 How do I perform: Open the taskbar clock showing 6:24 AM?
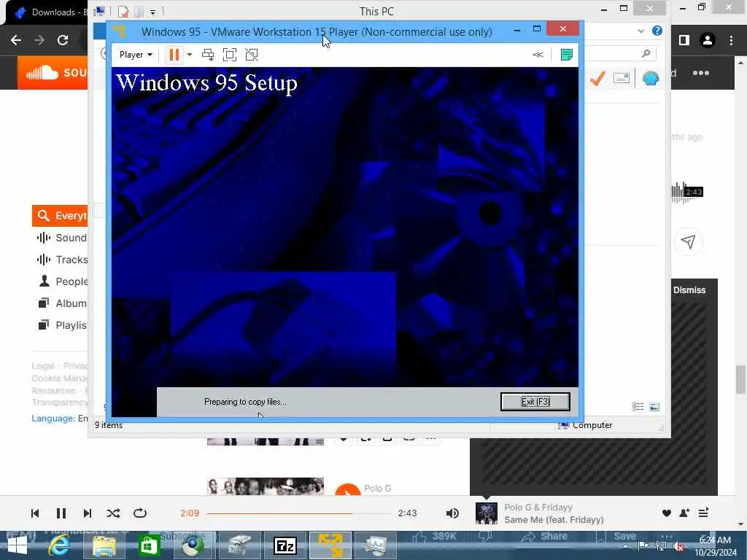715,546
